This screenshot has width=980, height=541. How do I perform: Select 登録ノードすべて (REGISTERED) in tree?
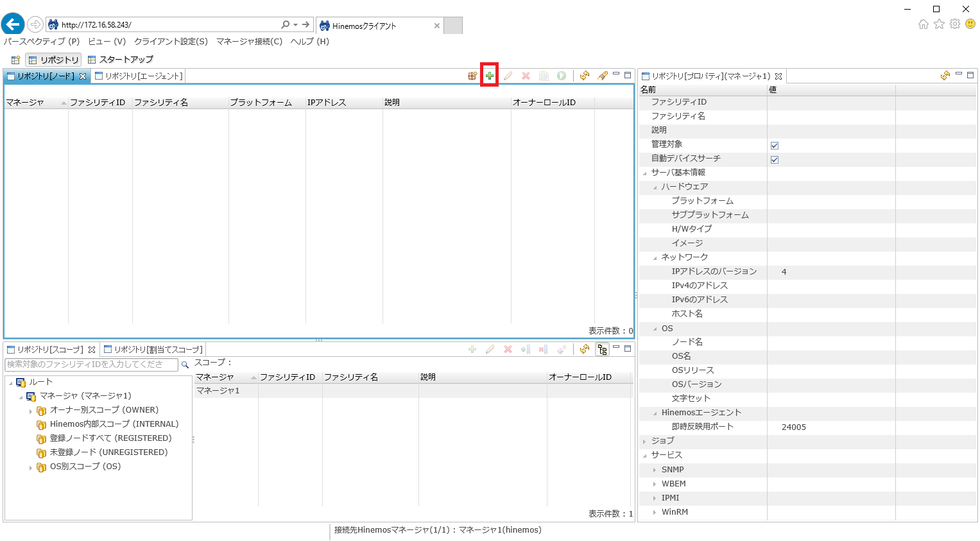(110, 438)
